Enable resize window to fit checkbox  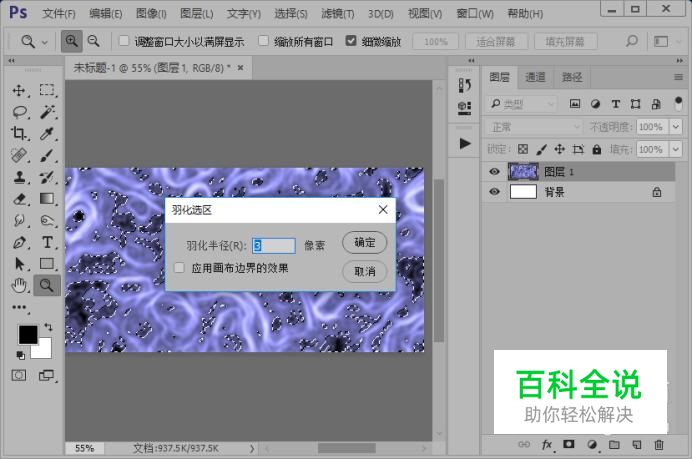tap(124, 41)
